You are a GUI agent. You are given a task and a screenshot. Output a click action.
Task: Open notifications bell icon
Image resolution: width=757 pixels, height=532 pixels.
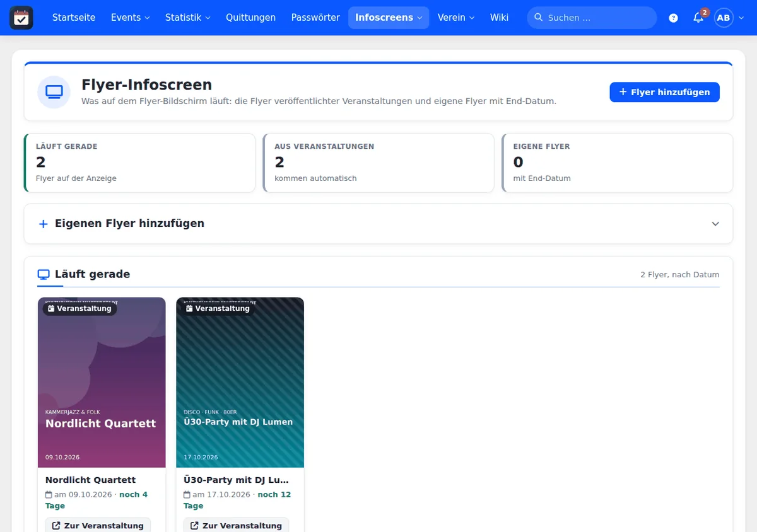coord(698,18)
